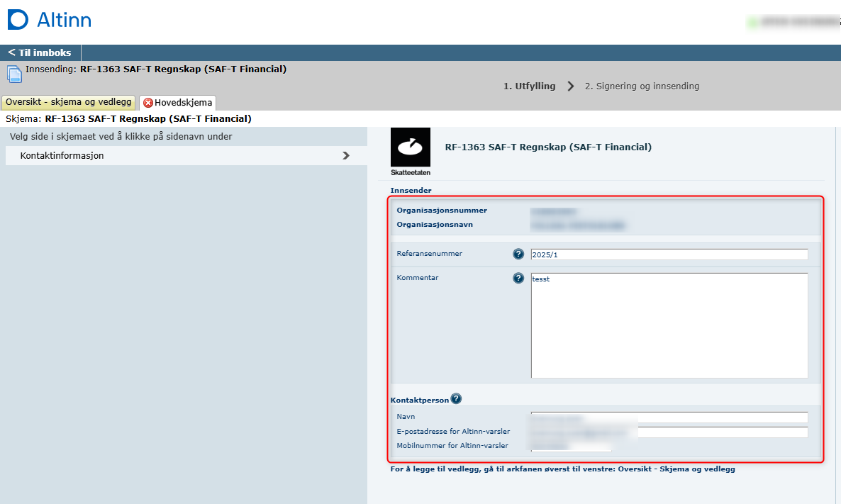Go to step 2. Signering og innsending

642,86
